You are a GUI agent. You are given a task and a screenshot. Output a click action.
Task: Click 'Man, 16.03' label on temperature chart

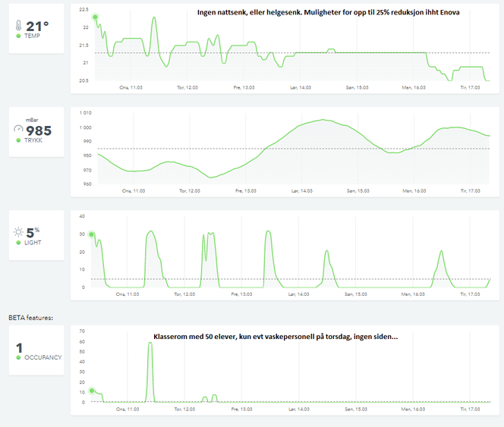coord(414,87)
